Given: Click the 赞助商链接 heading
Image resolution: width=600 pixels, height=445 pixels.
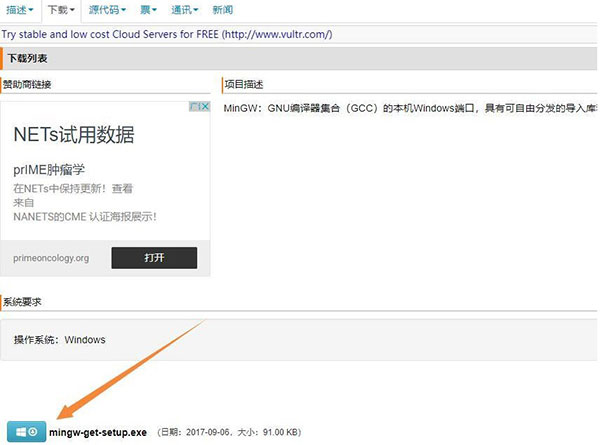Looking at the screenshot, I should pyautogui.click(x=27, y=85).
